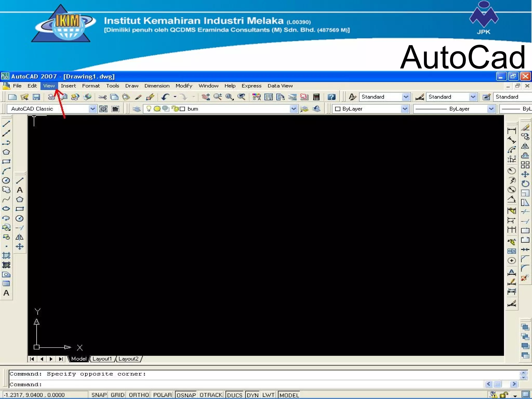Click the Pan Realtime icon
The height and width of the screenshot is (399, 532).
pyautogui.click(x=206, y=97)
